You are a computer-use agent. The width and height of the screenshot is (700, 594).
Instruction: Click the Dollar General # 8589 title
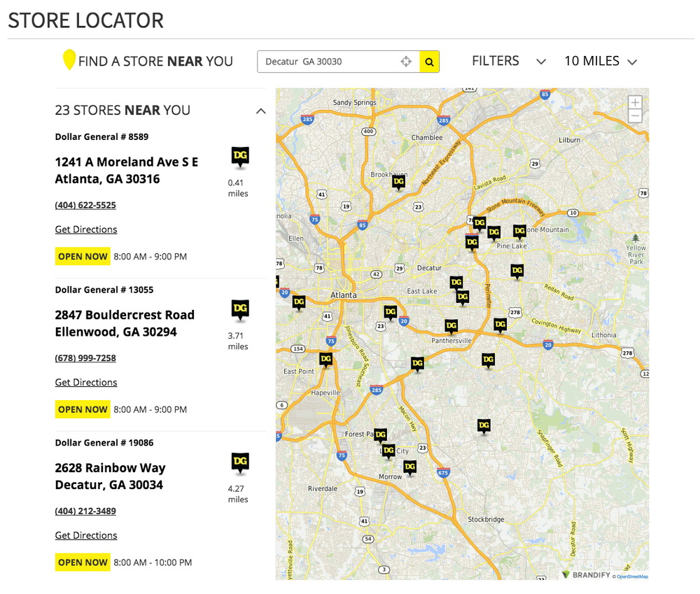(x=101, y=137)
